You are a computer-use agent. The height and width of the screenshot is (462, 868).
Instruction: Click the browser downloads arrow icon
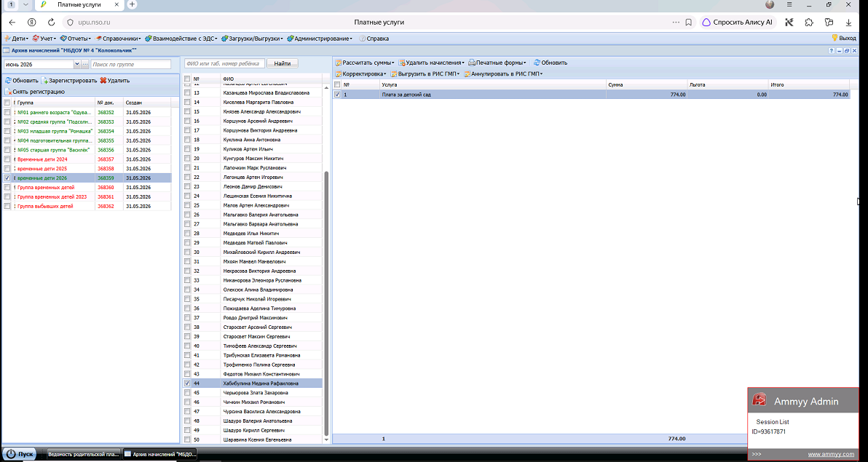[x=848, y=23]
